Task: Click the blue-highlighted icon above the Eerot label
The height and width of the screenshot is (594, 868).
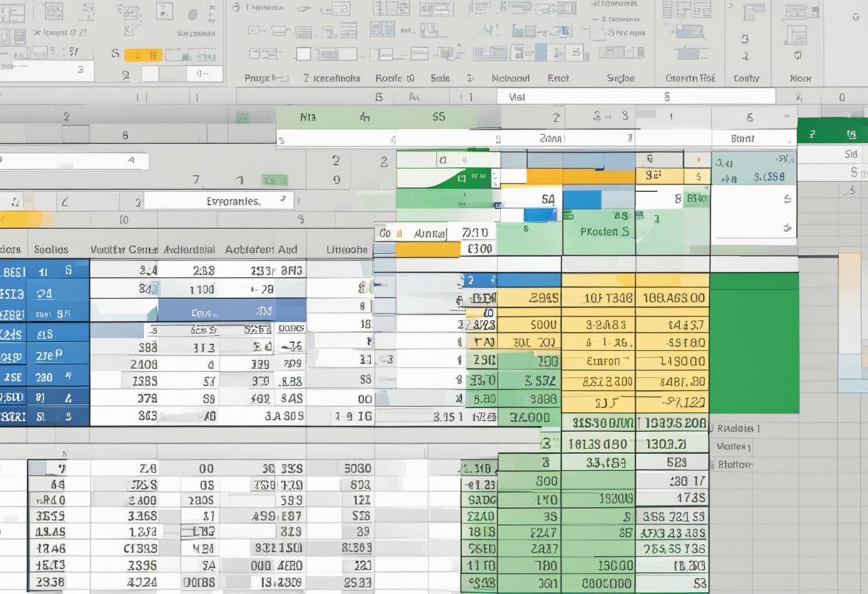Action: (x=540, y=52)
